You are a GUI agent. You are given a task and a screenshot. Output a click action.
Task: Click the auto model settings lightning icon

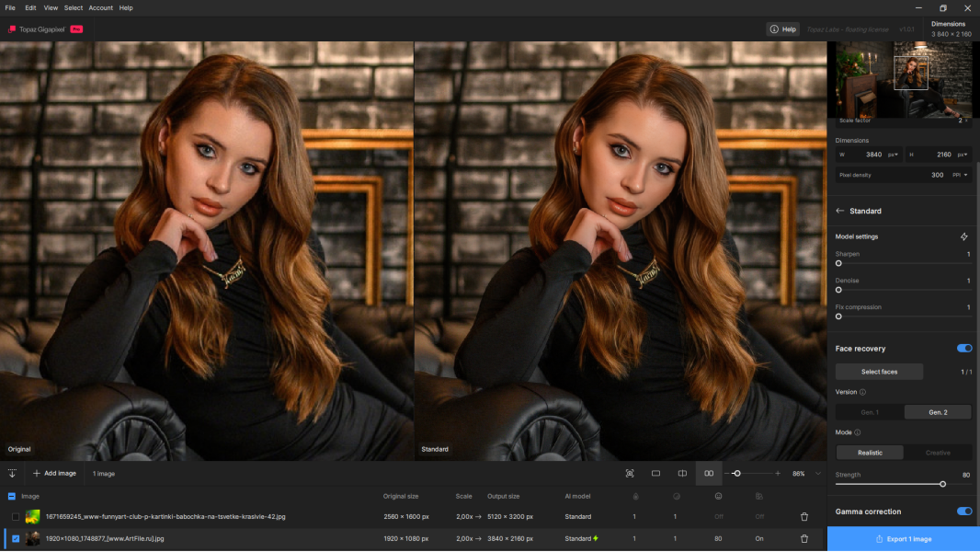coord(963,236)
